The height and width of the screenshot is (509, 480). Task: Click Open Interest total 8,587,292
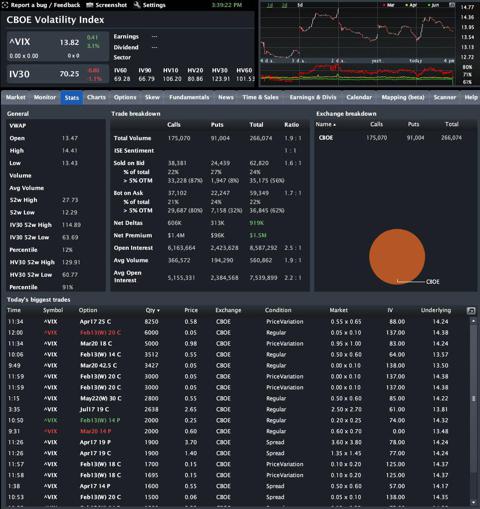coord(263,248)
